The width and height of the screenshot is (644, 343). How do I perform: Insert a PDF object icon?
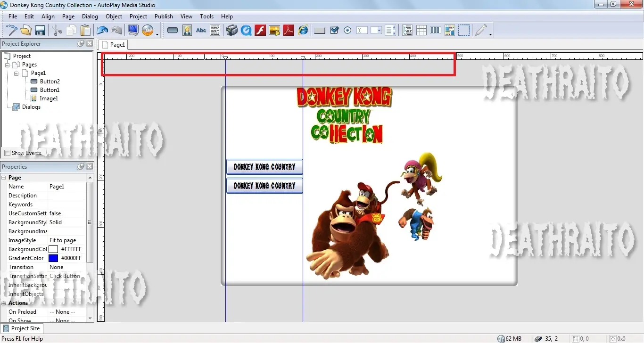click(289, 30)
